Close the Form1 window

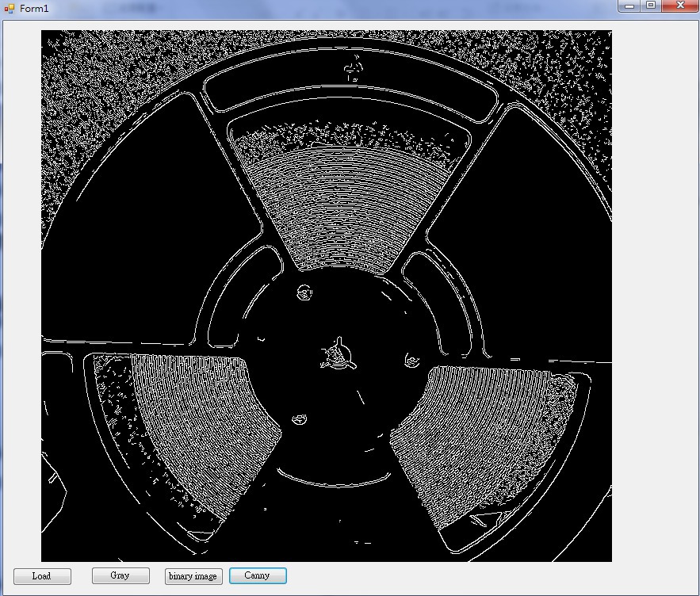tap(680, 6)
